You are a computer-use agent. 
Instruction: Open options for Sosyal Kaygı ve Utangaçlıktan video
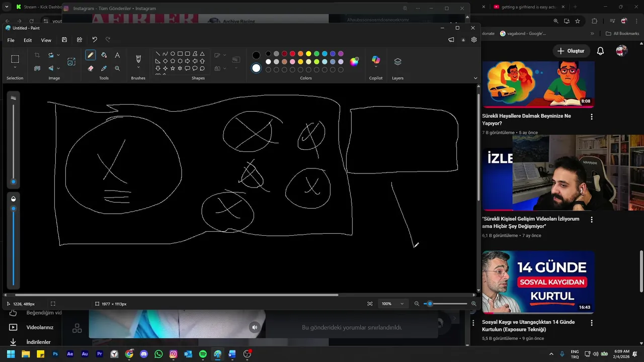[x=592, y=323]
